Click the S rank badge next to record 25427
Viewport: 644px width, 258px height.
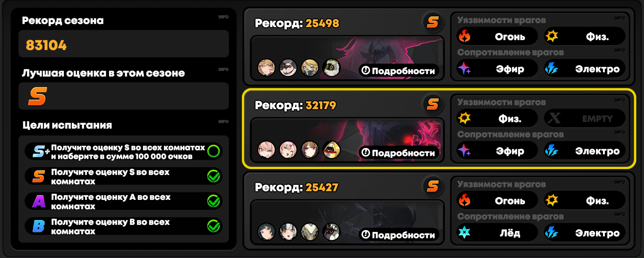[433, 186]
